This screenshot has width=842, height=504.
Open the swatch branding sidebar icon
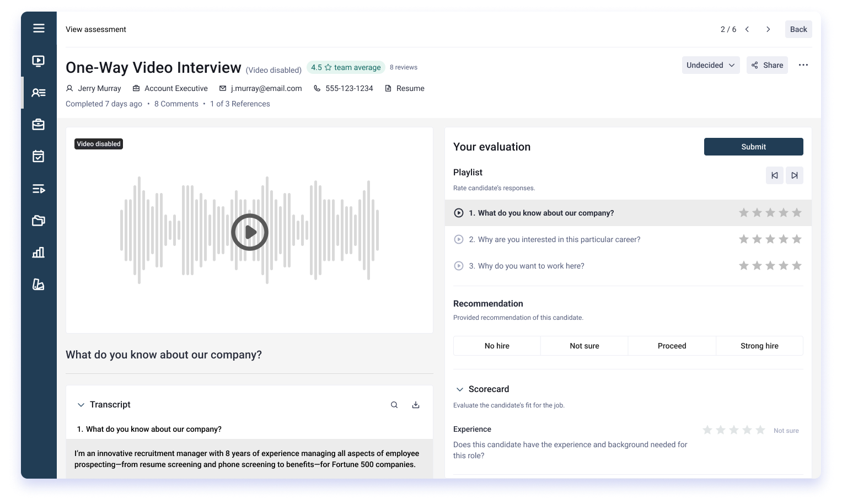[x=39, y=285]
